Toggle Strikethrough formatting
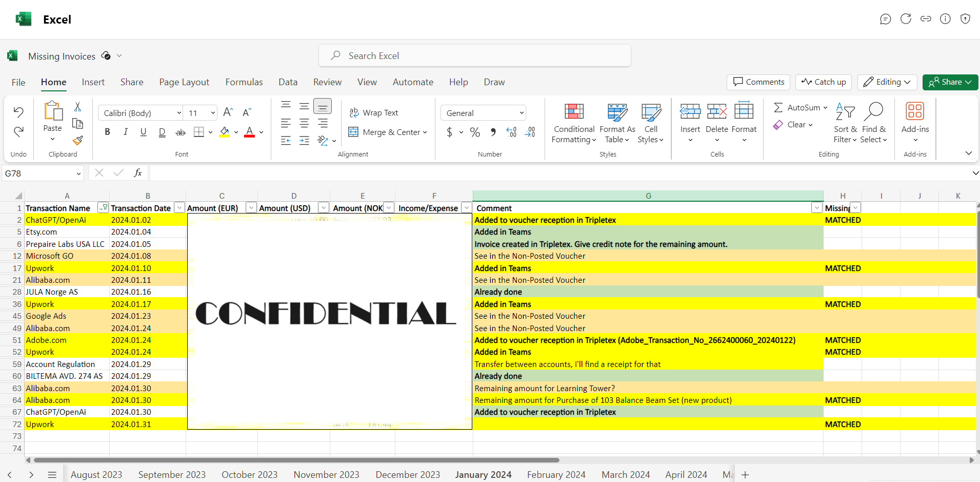 tap(181, 132)
